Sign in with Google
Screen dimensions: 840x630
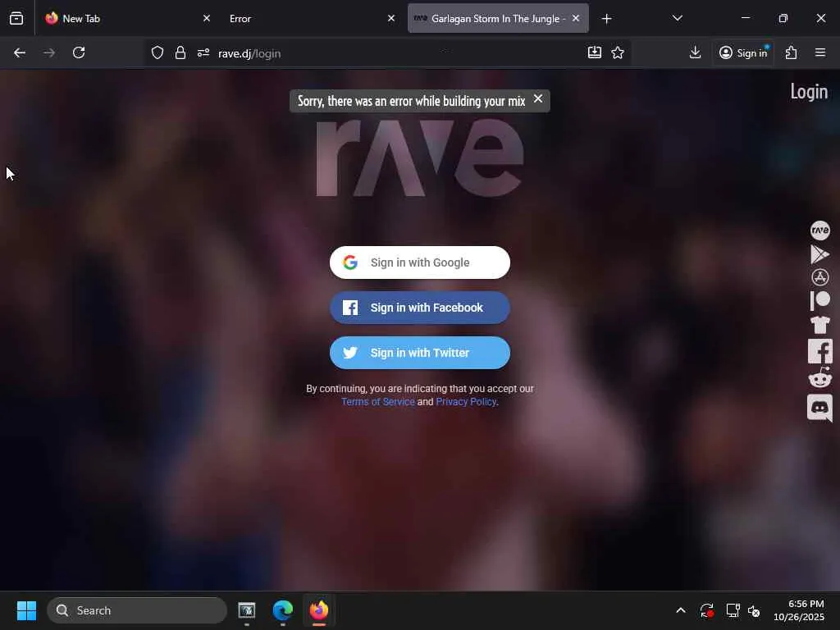419,262
